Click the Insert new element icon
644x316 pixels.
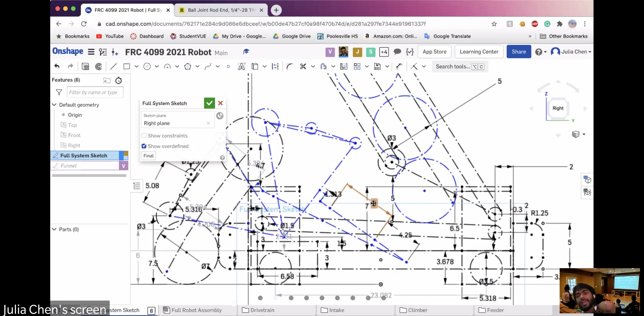coord(115,52)
